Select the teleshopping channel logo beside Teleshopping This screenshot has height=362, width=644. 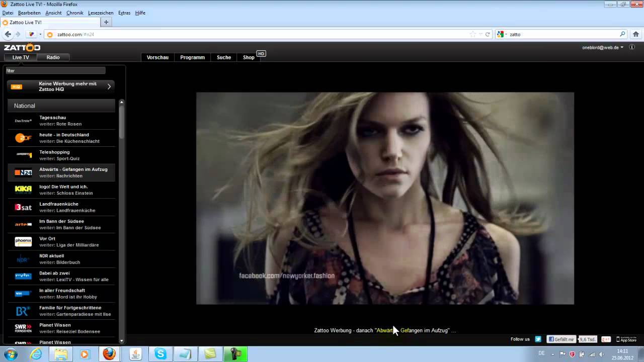(23, 155)
